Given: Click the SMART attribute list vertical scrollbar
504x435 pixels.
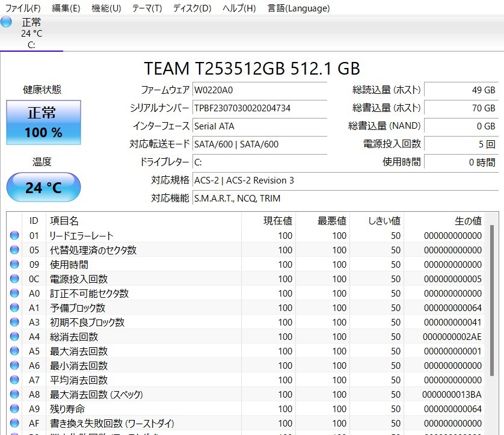Looking at the screenshot, I should (492, 300).
